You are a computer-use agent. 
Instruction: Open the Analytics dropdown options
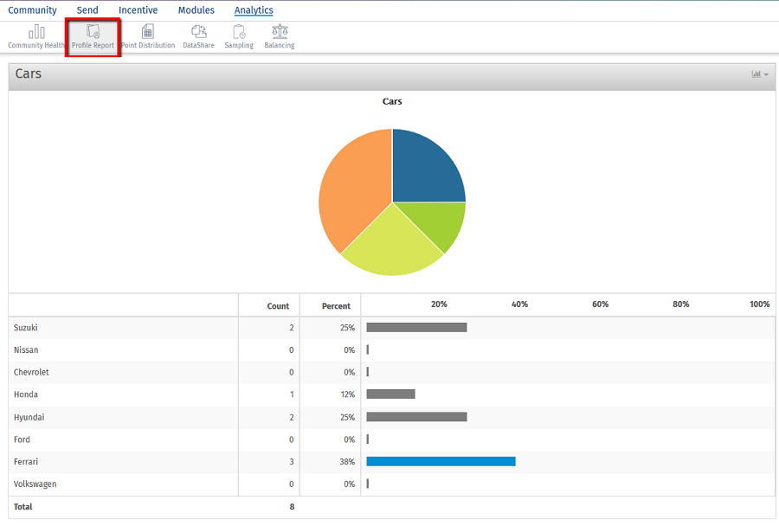coord(253,10)
